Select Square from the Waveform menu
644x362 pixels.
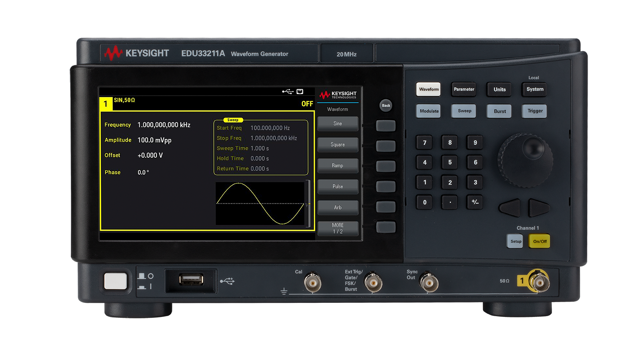click(338, 145)
